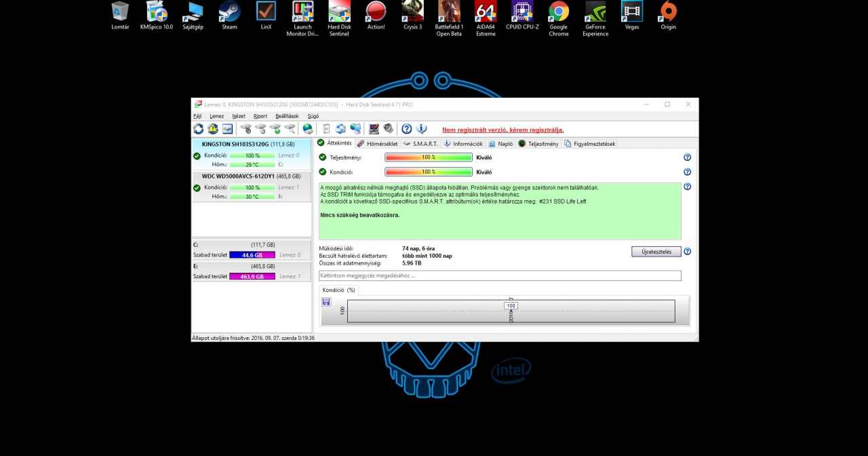The width and height of the screenshot is (868, 456).
Task: Switch to the Figyelmeztetések tab
Action: 590,144
